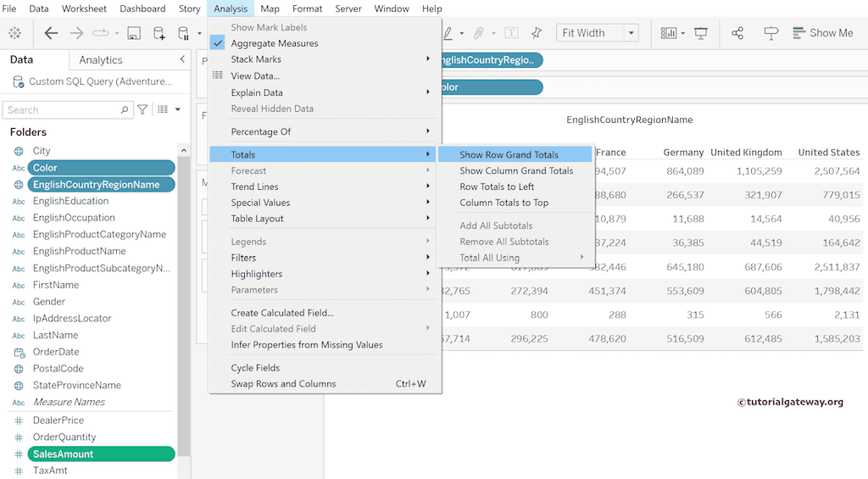Click the Presentation Mode icon

(x=701, y=33)
